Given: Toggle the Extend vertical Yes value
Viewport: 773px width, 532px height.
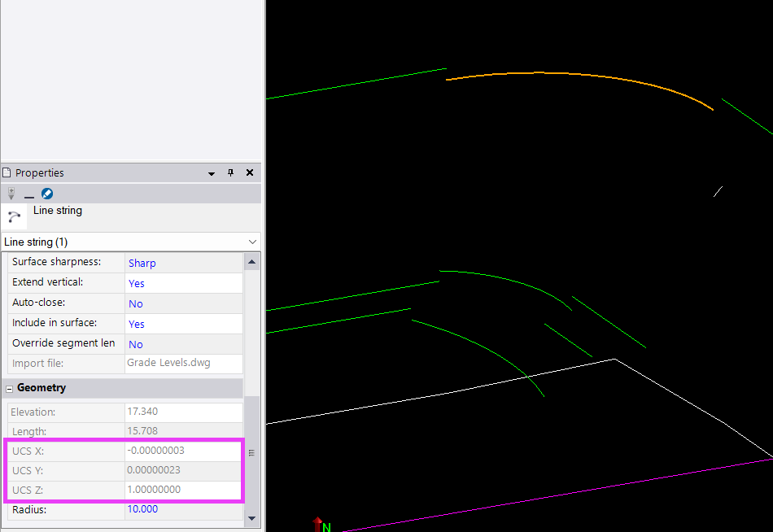Looking at the screenshot, I should coord(183,283).
